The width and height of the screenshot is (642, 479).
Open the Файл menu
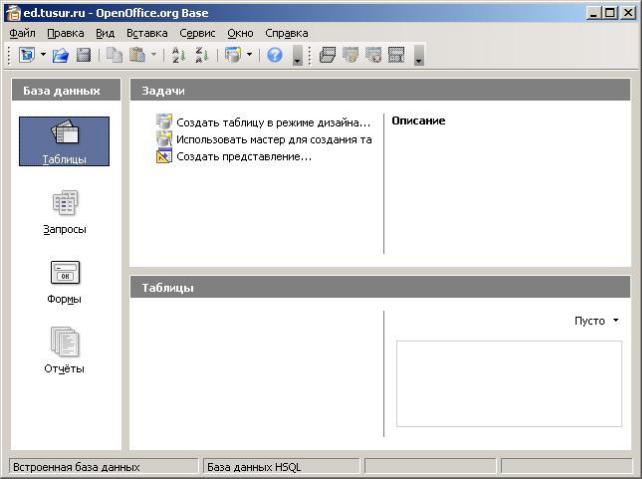click(x=22, y=33)
